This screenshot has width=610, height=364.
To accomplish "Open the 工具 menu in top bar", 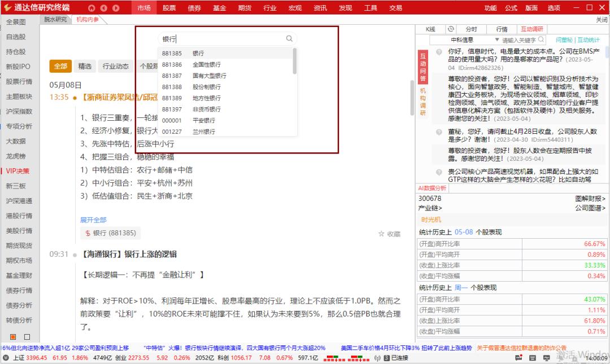I will tap(370, 8).
